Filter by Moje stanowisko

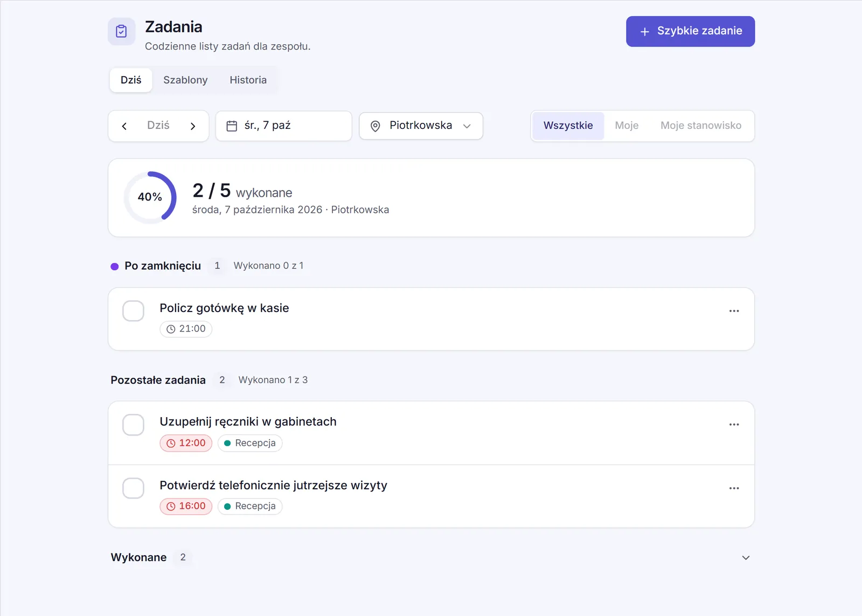pyautogui.click(x=701, y=126)
